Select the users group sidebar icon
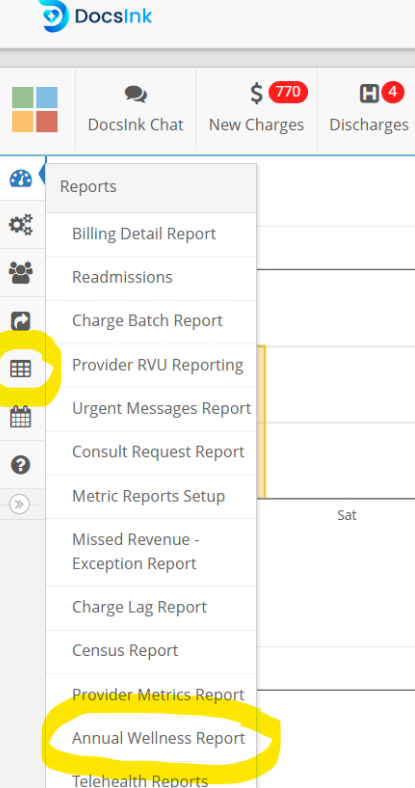415x788 pixels. (21, 273)
